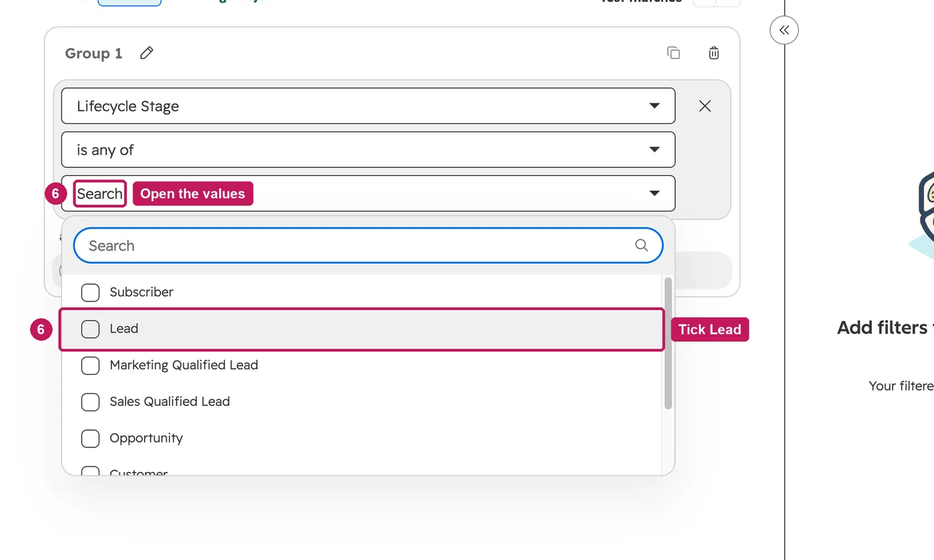Screen dimensions: 934x560
Task: Open the Lifecycle Stage property dropdown
Action: (368, 106)
